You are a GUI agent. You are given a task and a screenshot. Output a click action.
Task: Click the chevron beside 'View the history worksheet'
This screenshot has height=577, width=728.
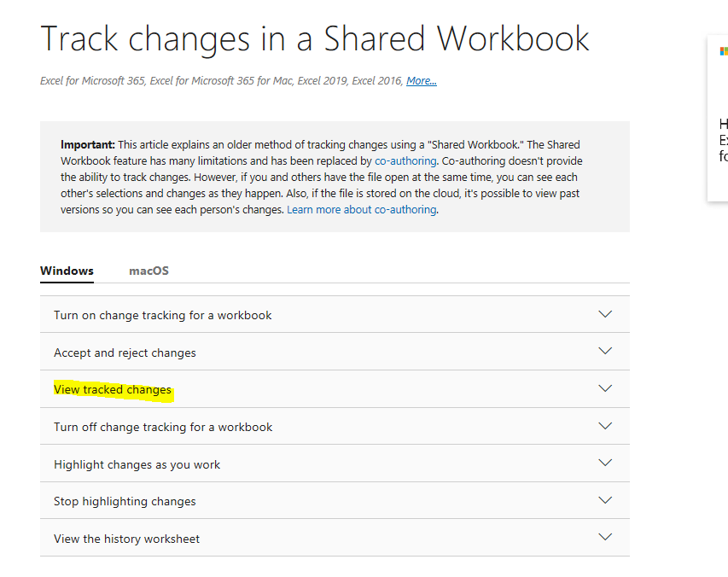605,538
